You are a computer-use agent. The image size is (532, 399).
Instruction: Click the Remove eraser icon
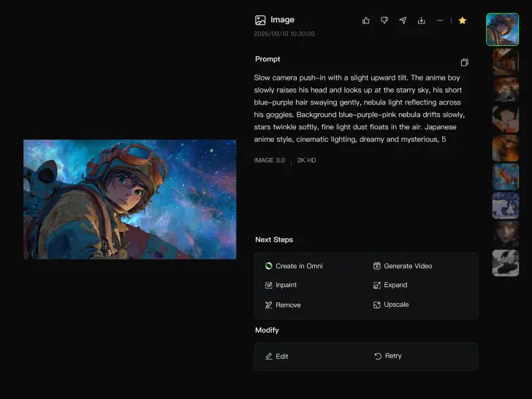[268, 305]
